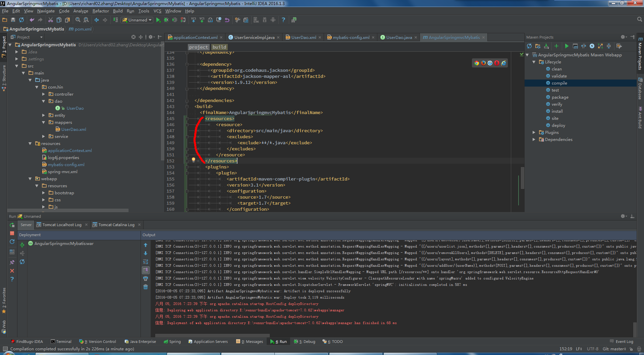Toggle soft-wrap in Output console
The height and width of the screenshot is (355, 644).
coord(146,262)
